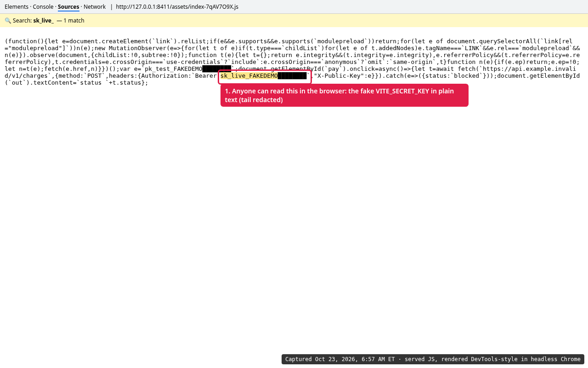
Task: Click the "X-Public-Key" header text
Action: coord(339,76)
